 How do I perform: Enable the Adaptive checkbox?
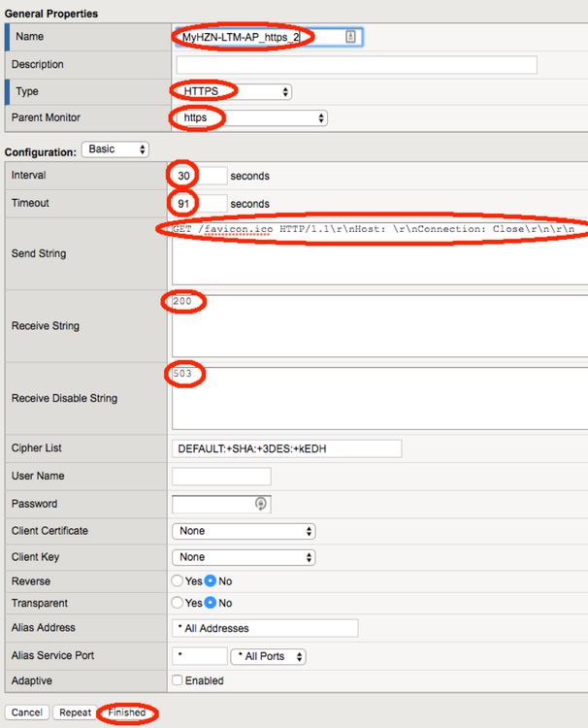point(178,680)
